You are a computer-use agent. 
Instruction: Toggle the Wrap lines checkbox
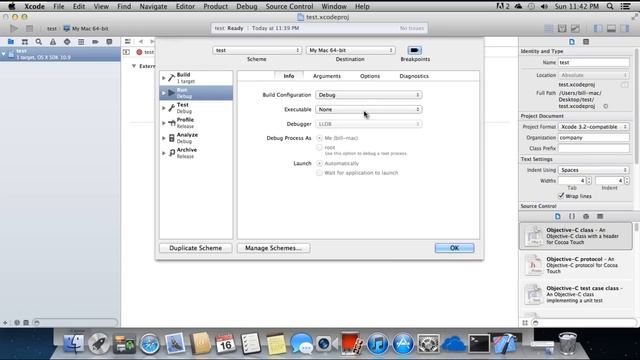coord(561,196)
